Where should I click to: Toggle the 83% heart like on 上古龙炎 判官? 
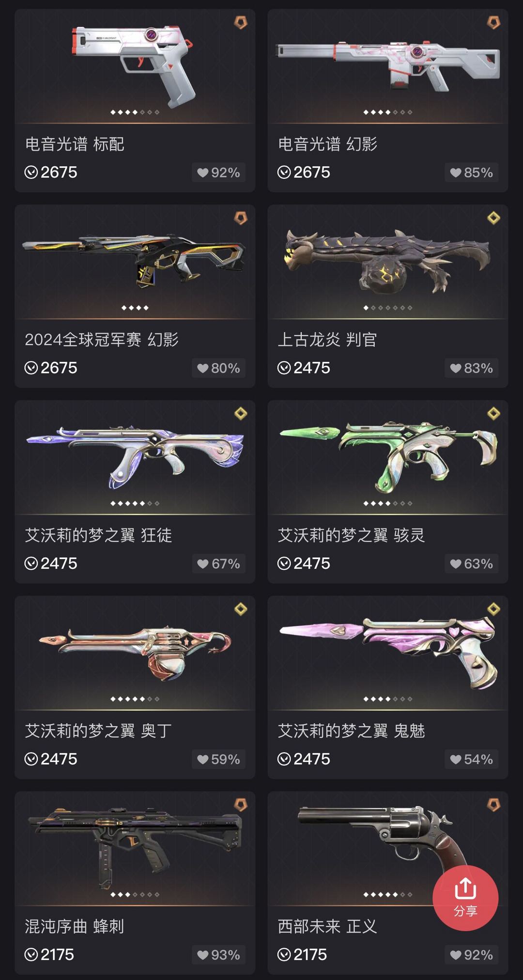tap(471, 368)
